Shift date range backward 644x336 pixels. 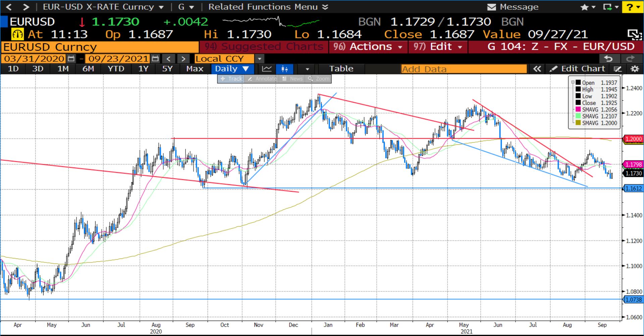click(169, 59)
